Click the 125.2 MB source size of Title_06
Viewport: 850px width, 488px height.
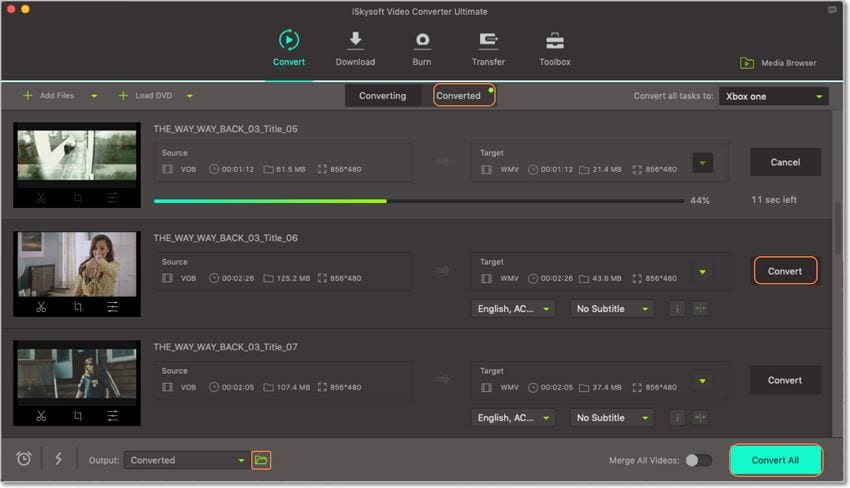click(293, 278)
